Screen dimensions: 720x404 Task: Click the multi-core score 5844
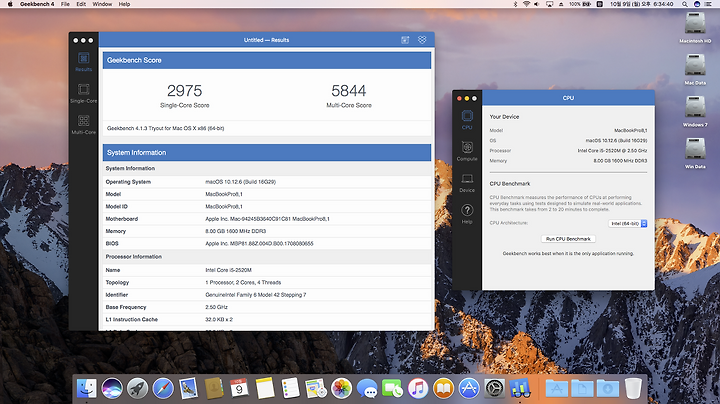point(349,90)
